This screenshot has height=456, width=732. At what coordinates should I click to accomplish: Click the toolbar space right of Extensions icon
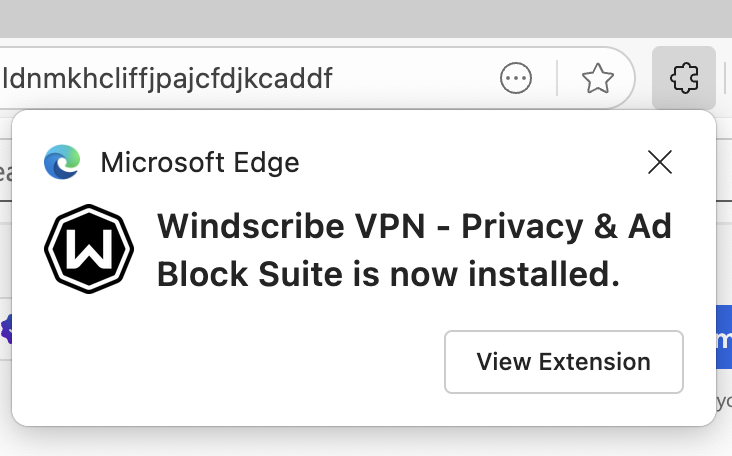pyautogui.click(x=724, y=78)
